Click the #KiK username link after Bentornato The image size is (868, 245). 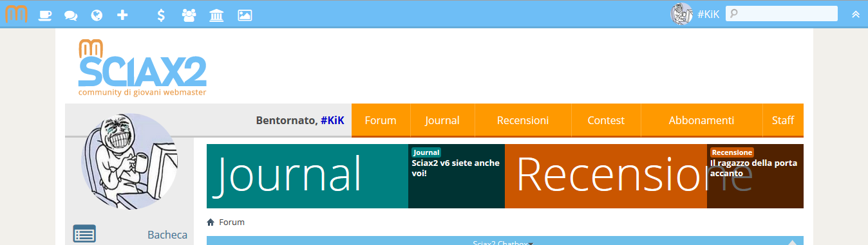click(332, 120)
